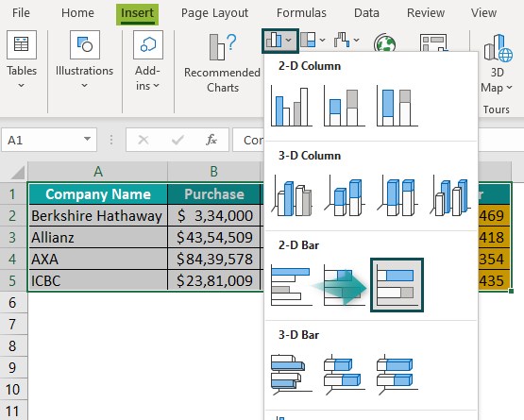Click the PivotChart icon
The width and height of the screenshot is (524, 420).
point(433,42)
